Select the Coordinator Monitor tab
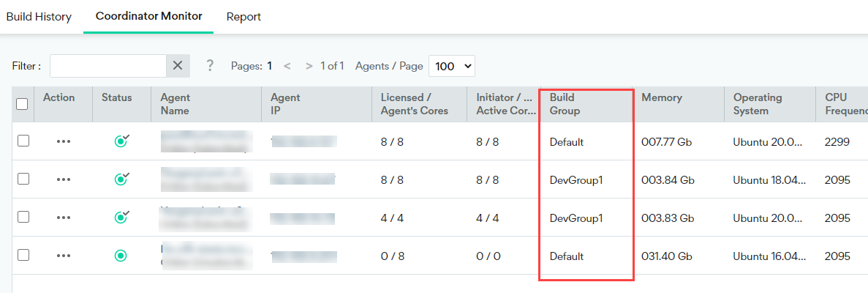 pyautogui.click(x=148, y=16)
